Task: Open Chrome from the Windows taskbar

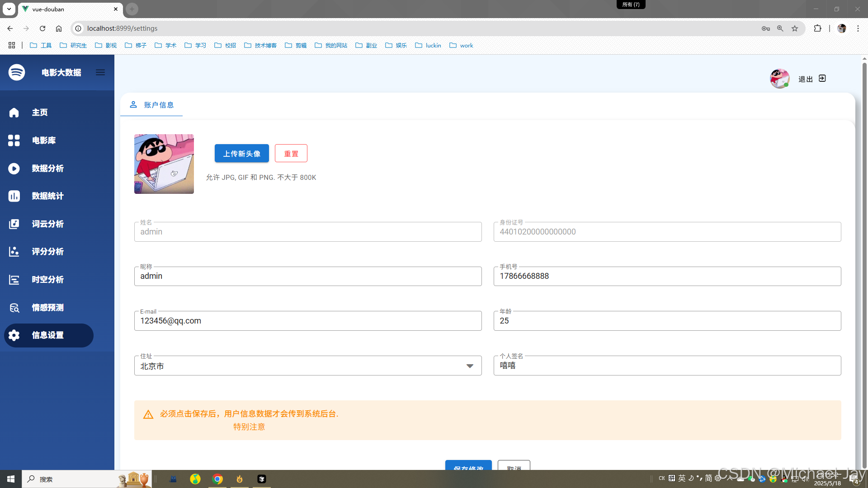Action: pos(217,479)
